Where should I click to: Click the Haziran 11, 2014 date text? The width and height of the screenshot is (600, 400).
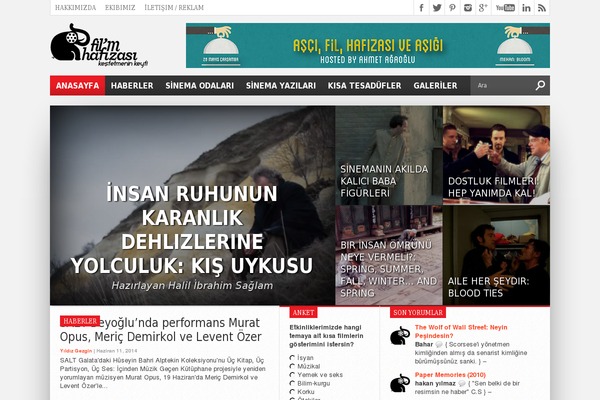(x=117, y=351)
